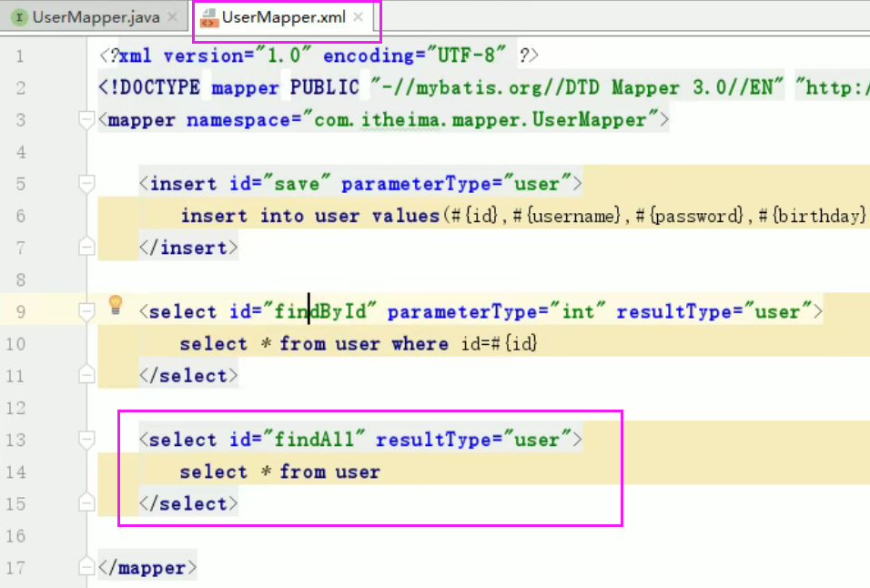Close the UserMapper.java tab
This screenshot has height=588, width=870.
coord(173,17)
